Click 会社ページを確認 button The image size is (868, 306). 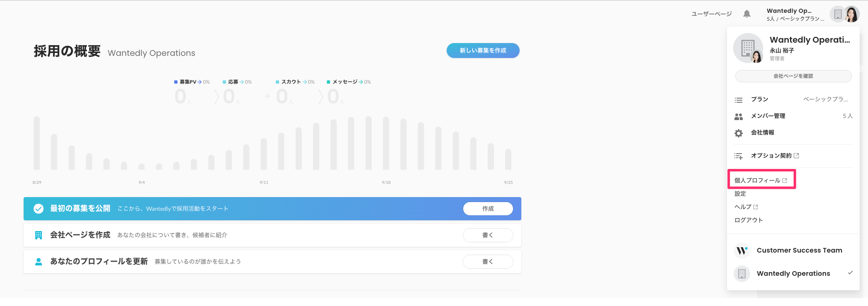793,76
